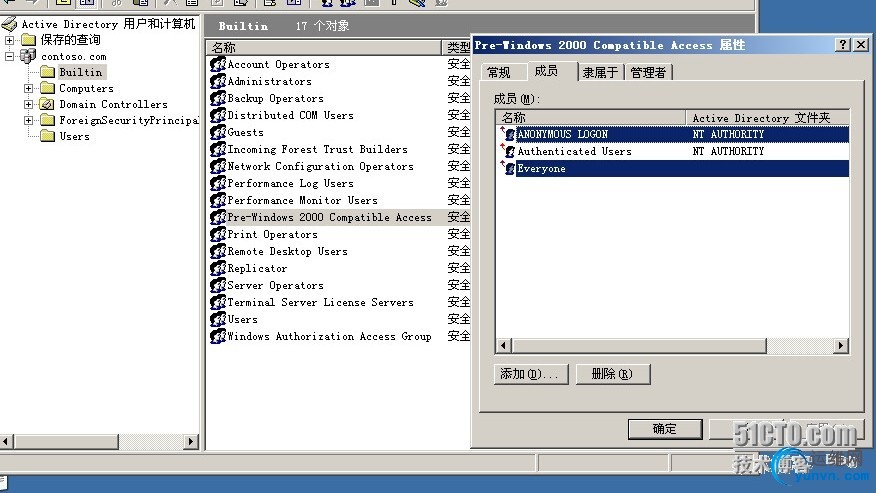The image size is (876, 493).
Task: Select the Network Configuration Operators group icon
Action: [x=218, y=167]
